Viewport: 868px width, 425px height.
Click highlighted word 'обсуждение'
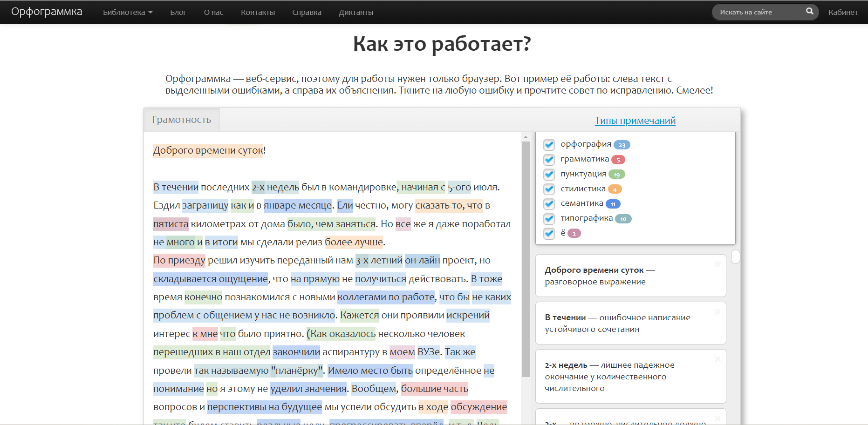click(x=478, y=407)
